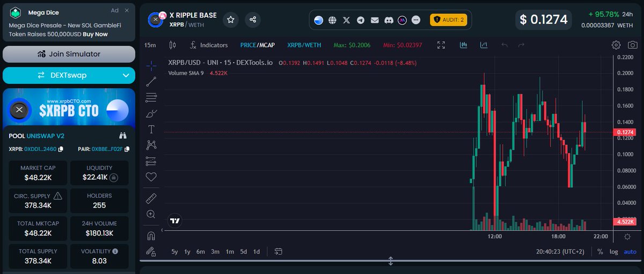Image resolution: width=644 pixels, height=274 pixels.
Task: Set chart range to 5d
Action: (x=244, y=251)
